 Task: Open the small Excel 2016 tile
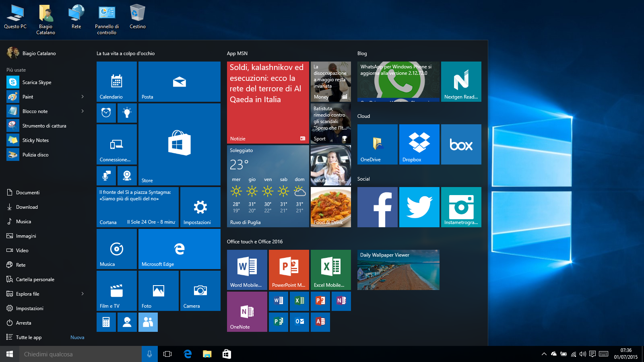pos(299,301)
